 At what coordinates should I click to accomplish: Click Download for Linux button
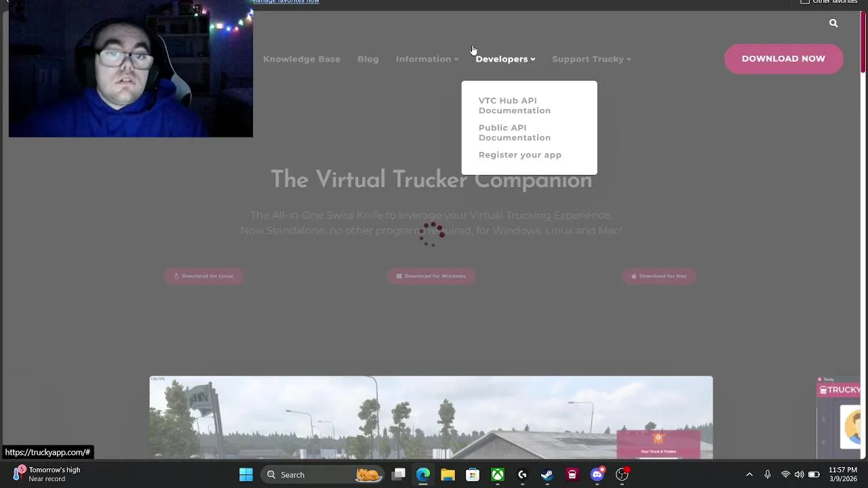tap(203, 276)
